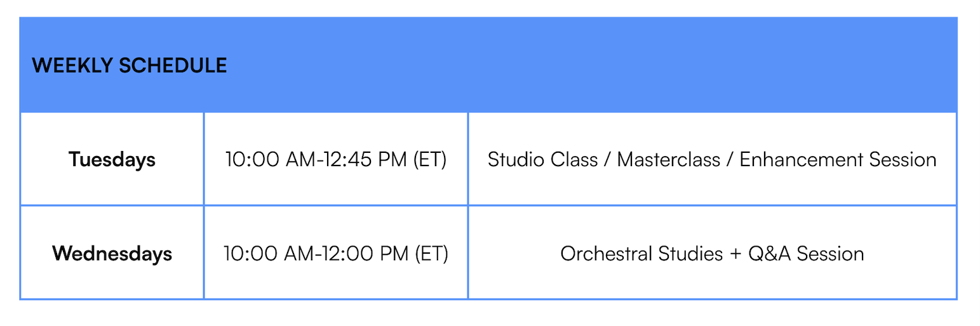Click the (ET) label in Tuesdays row

coord(429,159)
